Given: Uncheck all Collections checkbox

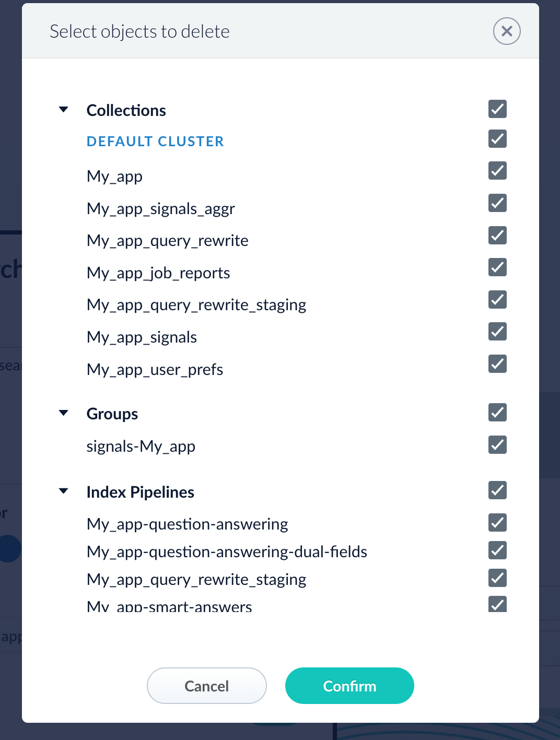Looking at the screenshot, I should [x=497, y=109].
